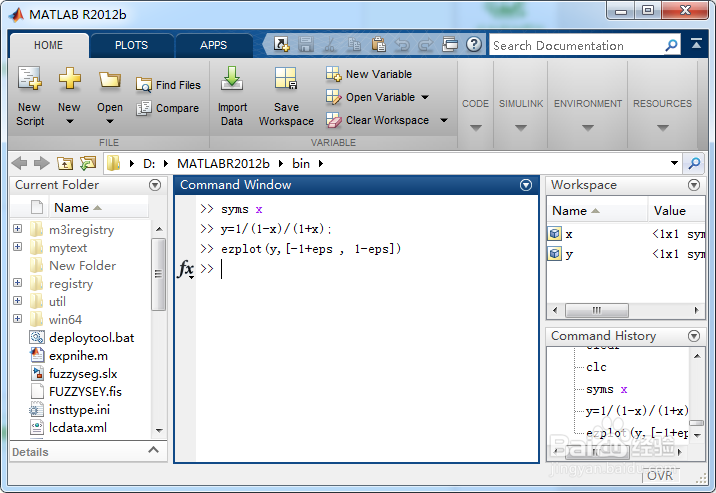Open Current Folder panel actions menu
Viewport: 716px width, 493px height.
155,185
